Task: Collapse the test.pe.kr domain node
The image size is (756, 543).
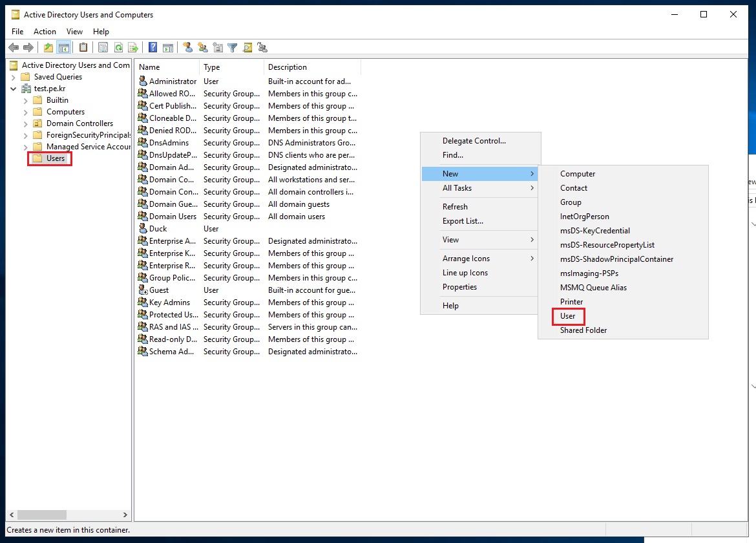Action: (14, 89)
